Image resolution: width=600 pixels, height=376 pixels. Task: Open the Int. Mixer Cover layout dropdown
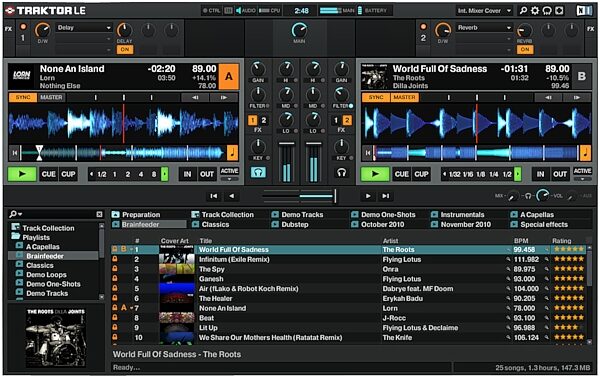click(484, 11)
